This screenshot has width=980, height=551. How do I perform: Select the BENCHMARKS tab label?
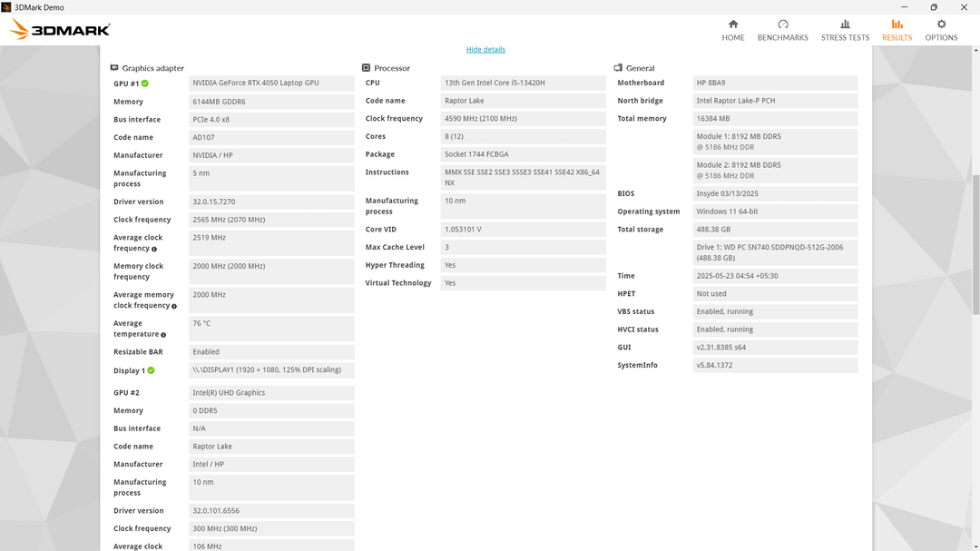tap(782, 37)
